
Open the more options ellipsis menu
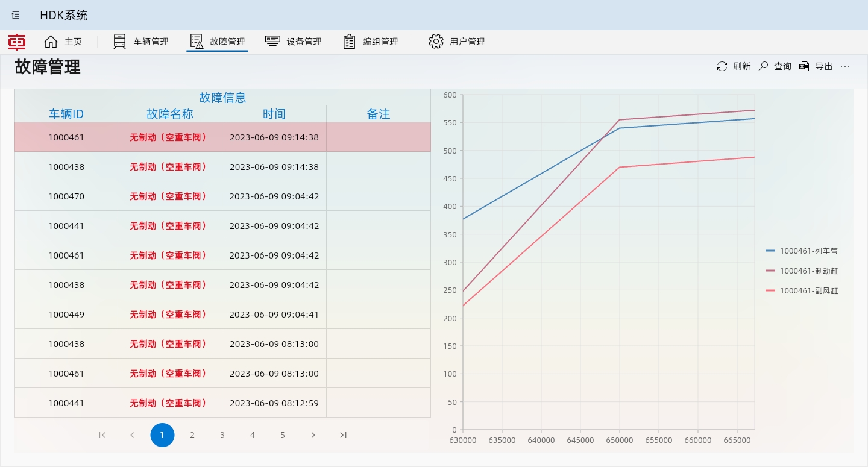pyautogui.click(x=845, y=66)
